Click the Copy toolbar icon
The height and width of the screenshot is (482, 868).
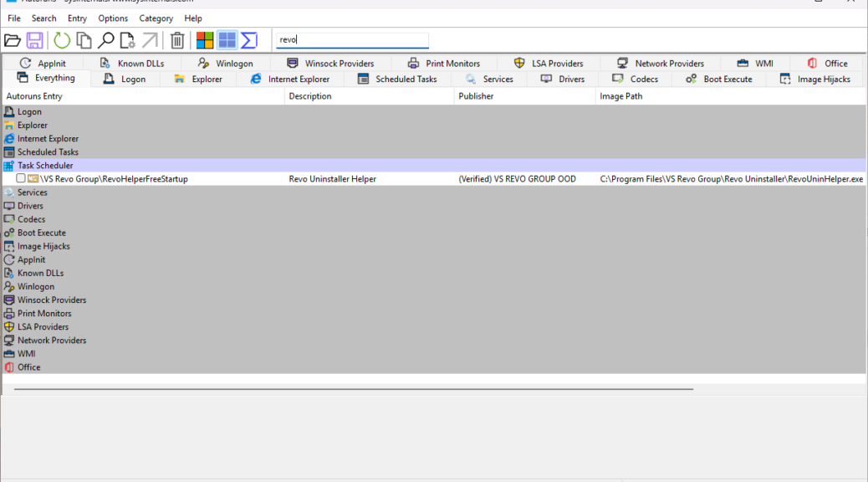(84, 40)
